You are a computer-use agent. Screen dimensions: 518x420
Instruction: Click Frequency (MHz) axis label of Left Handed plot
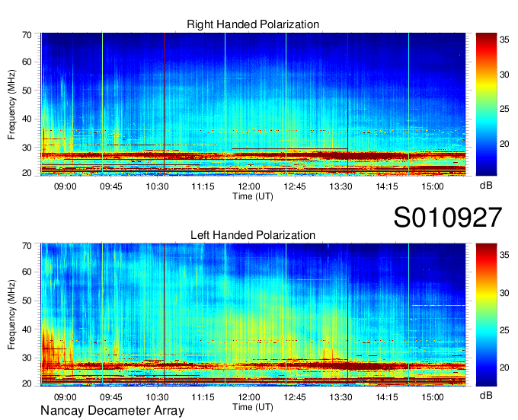(x=11, y=315)
